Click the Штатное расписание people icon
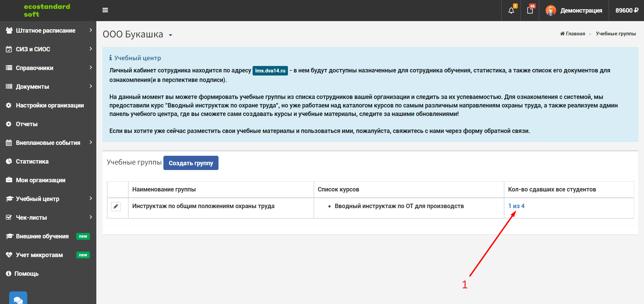Screen dimensions: 644x304 [x=9, y=31]
